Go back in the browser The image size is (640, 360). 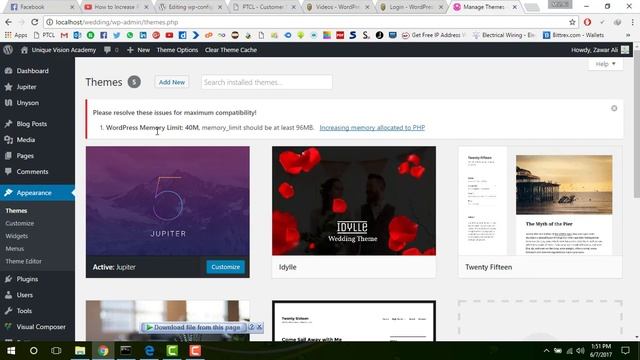coord(8,22)
